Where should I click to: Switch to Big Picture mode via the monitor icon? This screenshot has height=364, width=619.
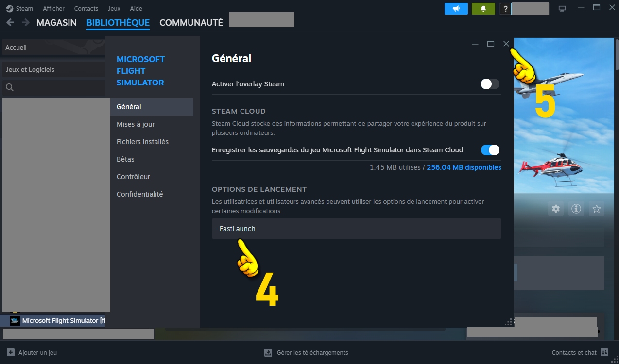pos(562,9)
